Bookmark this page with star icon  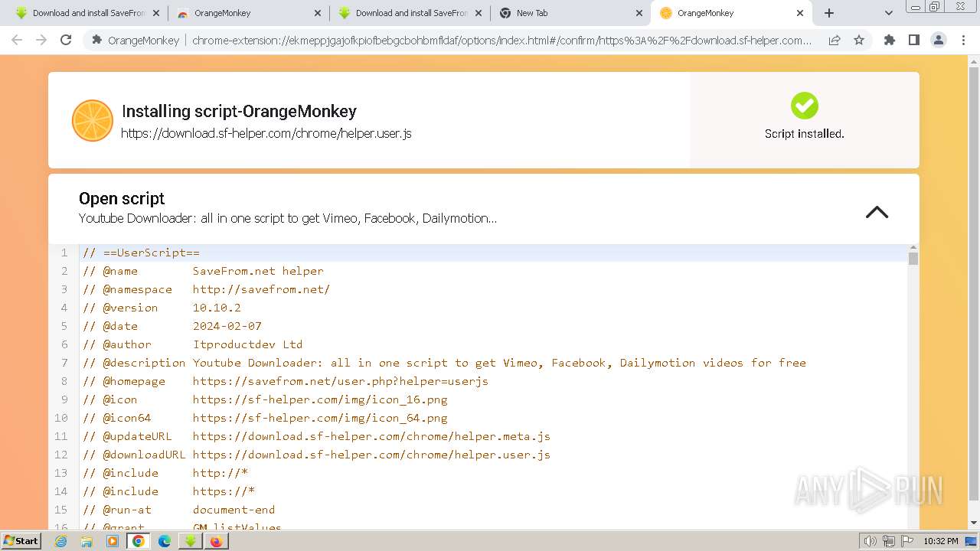[x=859, y=40]
